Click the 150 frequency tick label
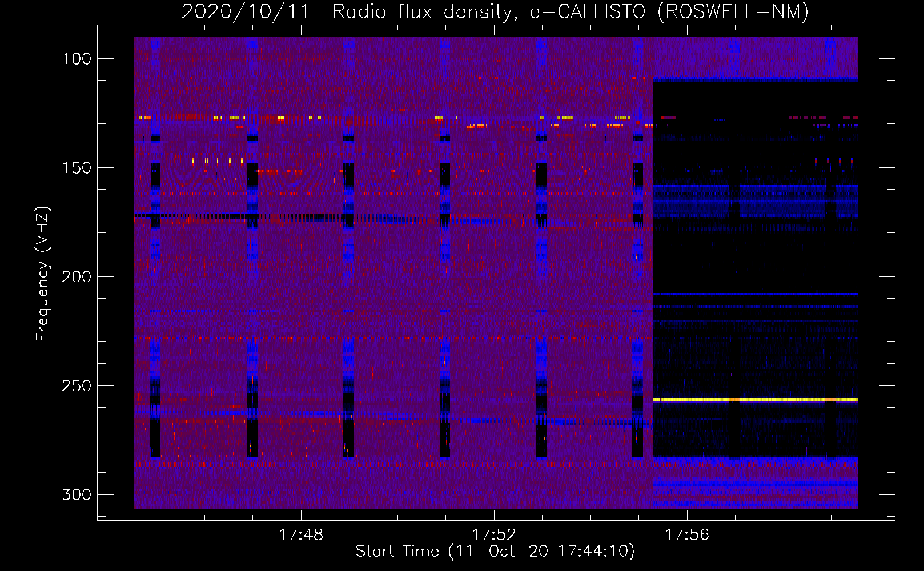 [x=77, y=168]
